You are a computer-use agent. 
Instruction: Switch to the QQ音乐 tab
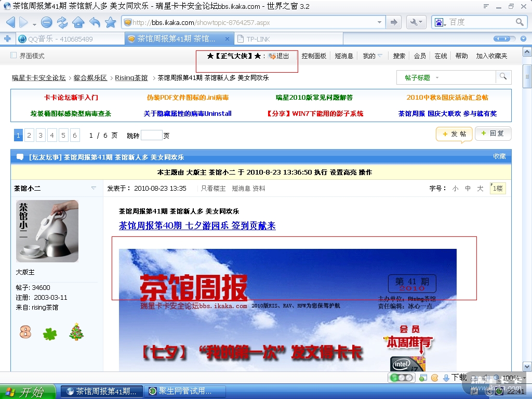pyautogui.click(x=71, y=39)
